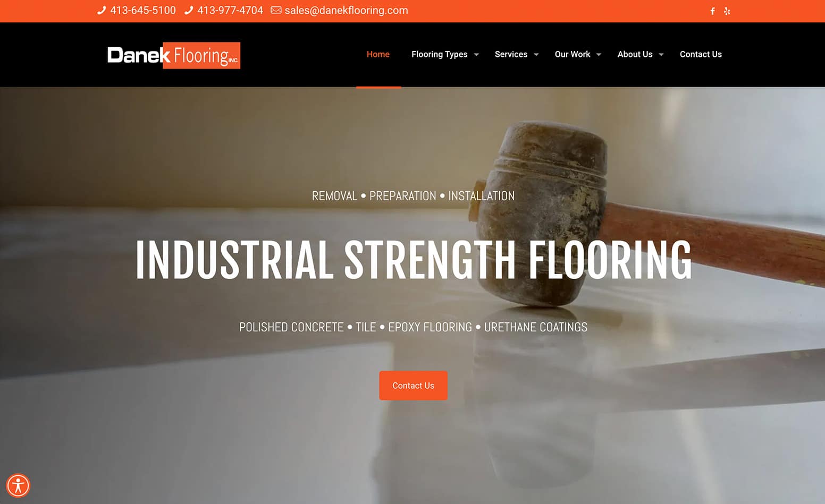The width and height of the screenshot is (825, 504).
Task: Click the Danek Flooring logo
Action: coord(174,55)
